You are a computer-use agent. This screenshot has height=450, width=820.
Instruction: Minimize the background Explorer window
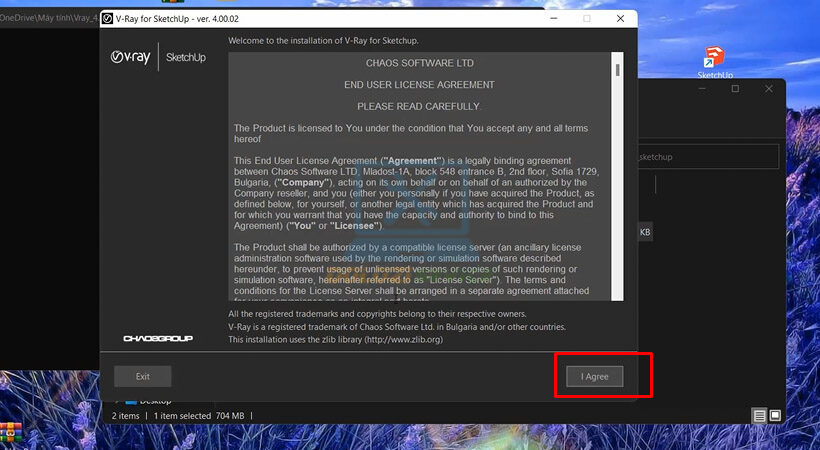click(x=702, y=89)
